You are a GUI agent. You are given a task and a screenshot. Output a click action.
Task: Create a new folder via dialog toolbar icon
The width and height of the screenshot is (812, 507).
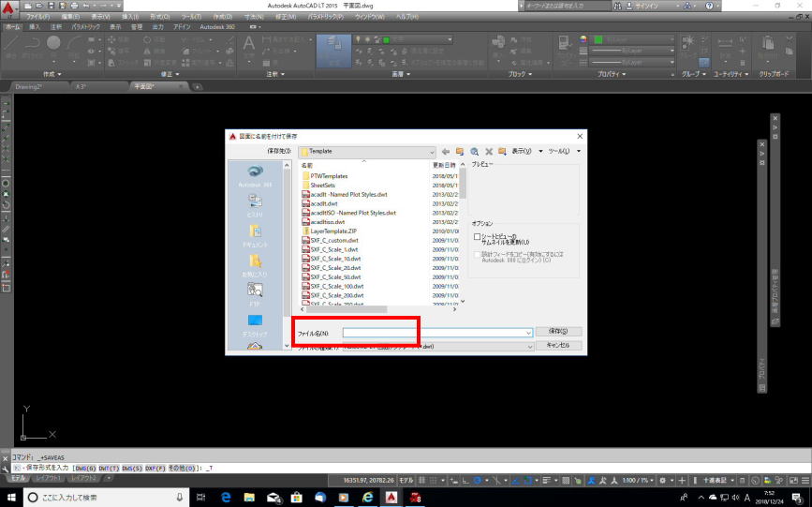502,152
